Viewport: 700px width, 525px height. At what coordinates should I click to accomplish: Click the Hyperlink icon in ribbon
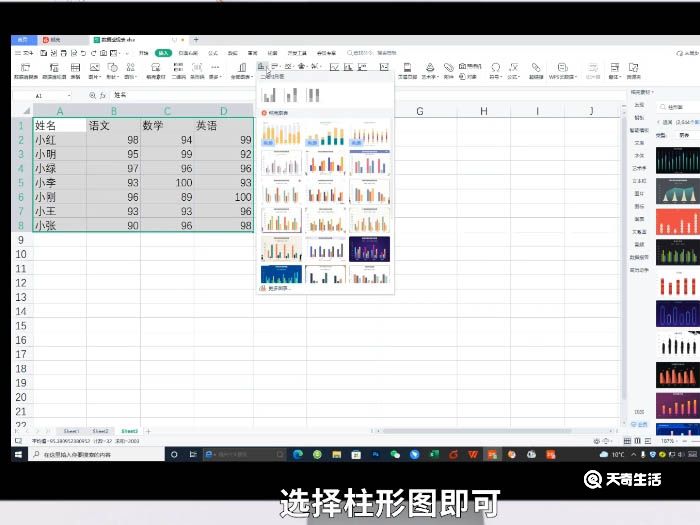tap(536, 71)
